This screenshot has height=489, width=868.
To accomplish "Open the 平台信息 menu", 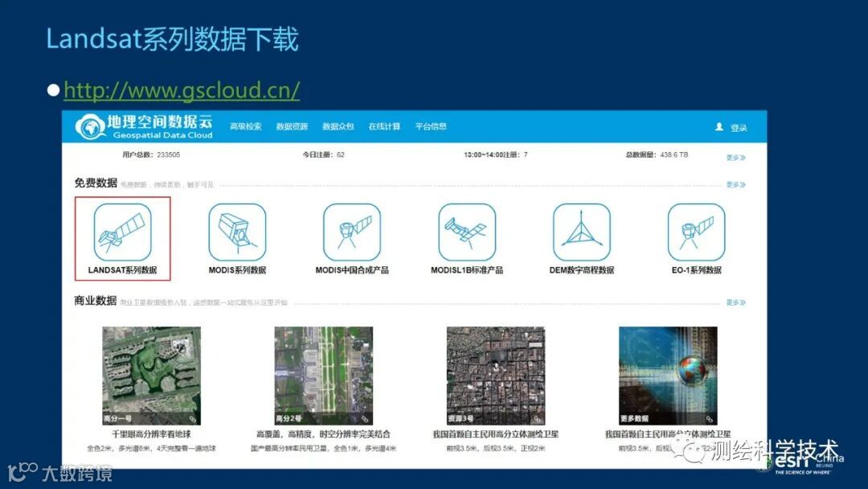I will (x=431, y=126).
